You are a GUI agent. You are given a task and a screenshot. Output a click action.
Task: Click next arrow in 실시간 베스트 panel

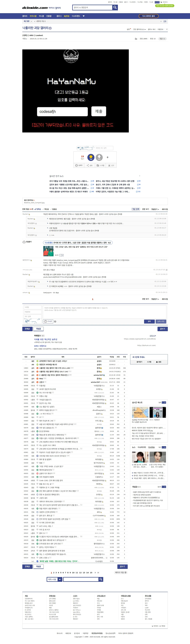click(x=165, y=403)
